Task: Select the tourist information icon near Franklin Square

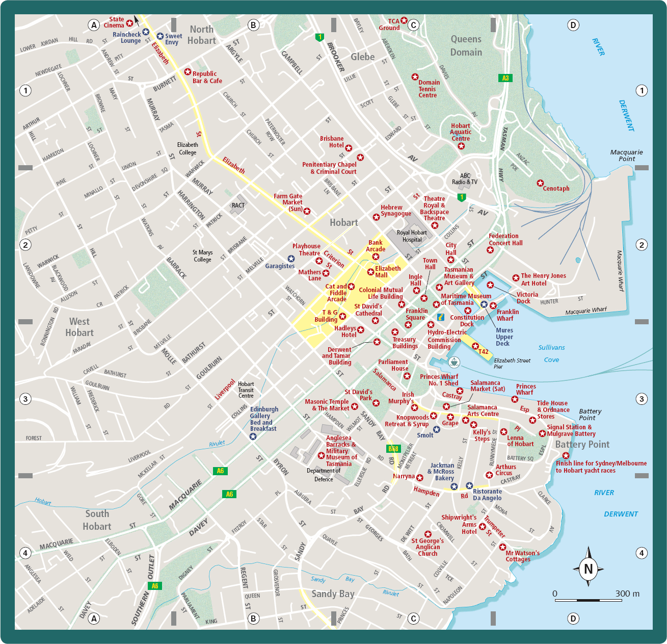Action: (441, 317)
